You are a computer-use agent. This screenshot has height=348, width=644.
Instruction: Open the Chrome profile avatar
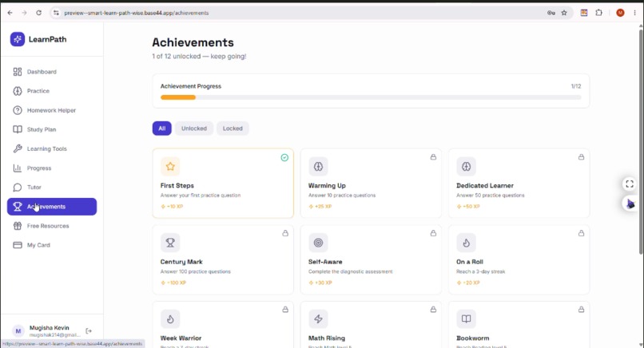coord(620,13)
